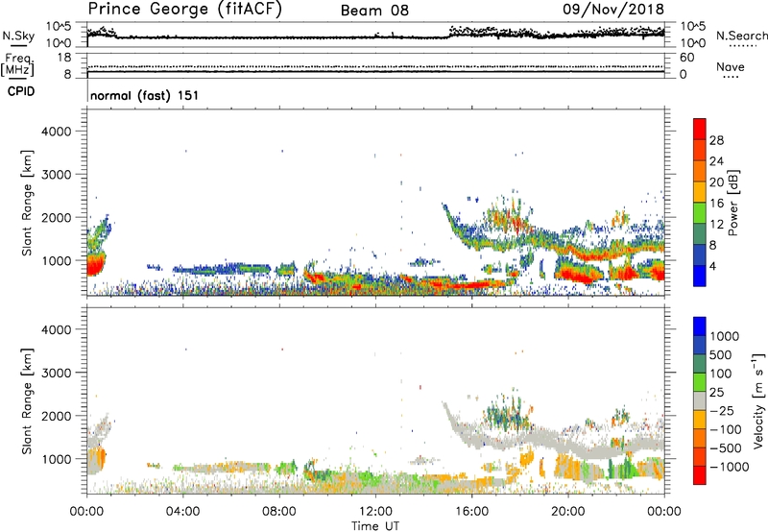768x532 pixels.
Task: Click the red top segment of Power colorbar
Action: tap(700, 129)
